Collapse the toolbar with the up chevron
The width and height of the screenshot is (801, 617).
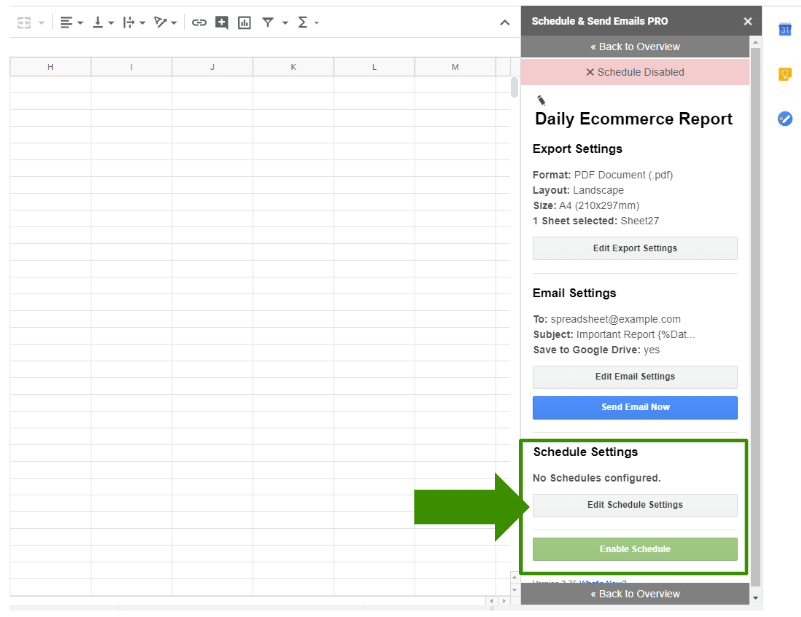[504, 22]
